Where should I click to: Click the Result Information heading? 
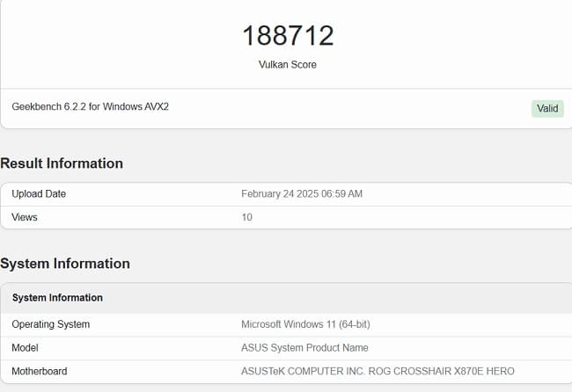(62, 163)
